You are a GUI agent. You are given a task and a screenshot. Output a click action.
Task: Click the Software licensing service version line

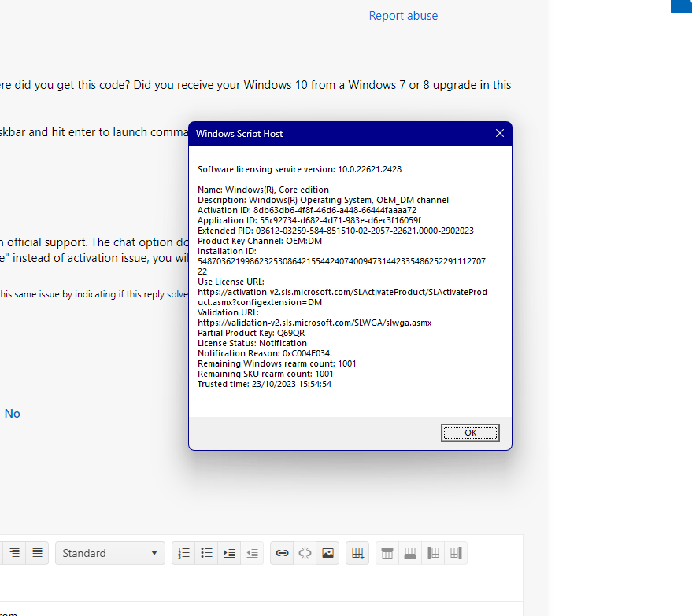pos(299,169)
